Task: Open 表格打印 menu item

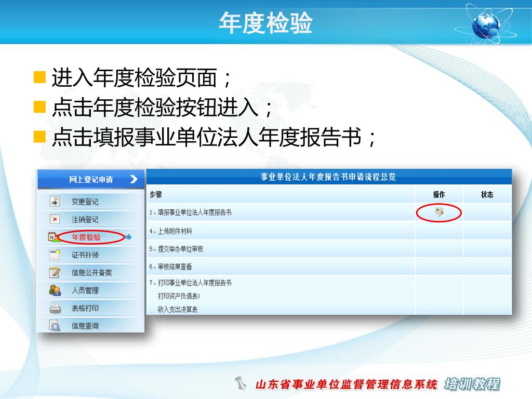Action: pyautogui.click(x=85, y=308)
